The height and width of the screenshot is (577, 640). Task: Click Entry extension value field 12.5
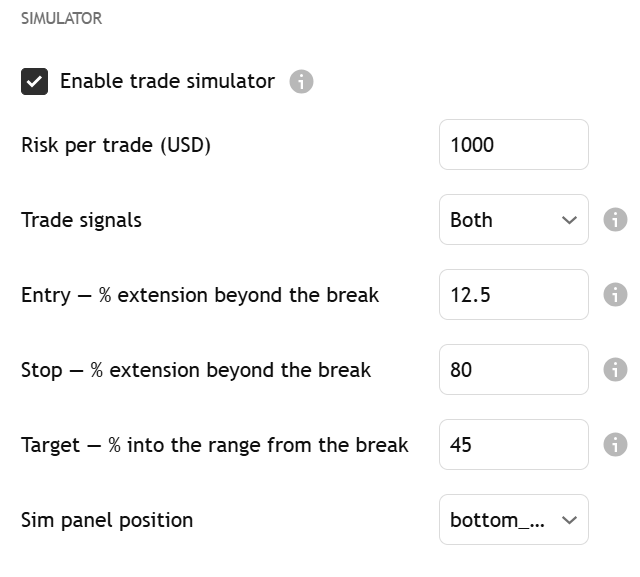(x=513, y=295)
